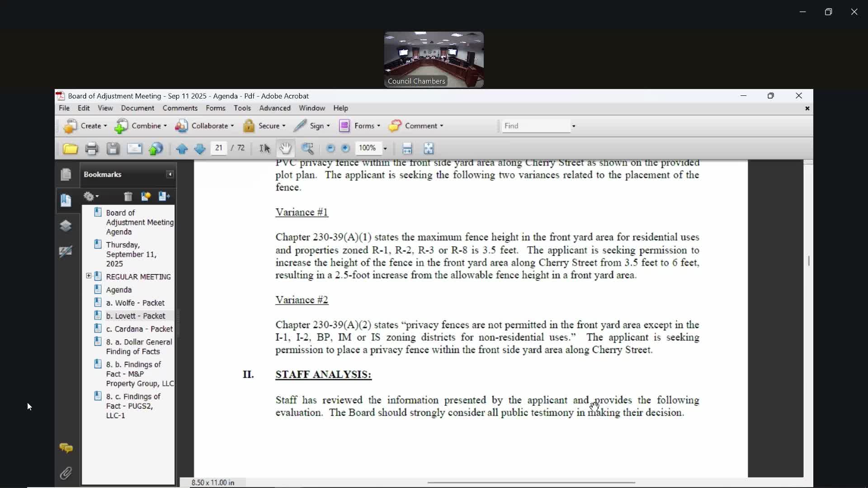The image size is (868, 488).
Task: Open the Document menu
Action: click(x=137, y=108)
